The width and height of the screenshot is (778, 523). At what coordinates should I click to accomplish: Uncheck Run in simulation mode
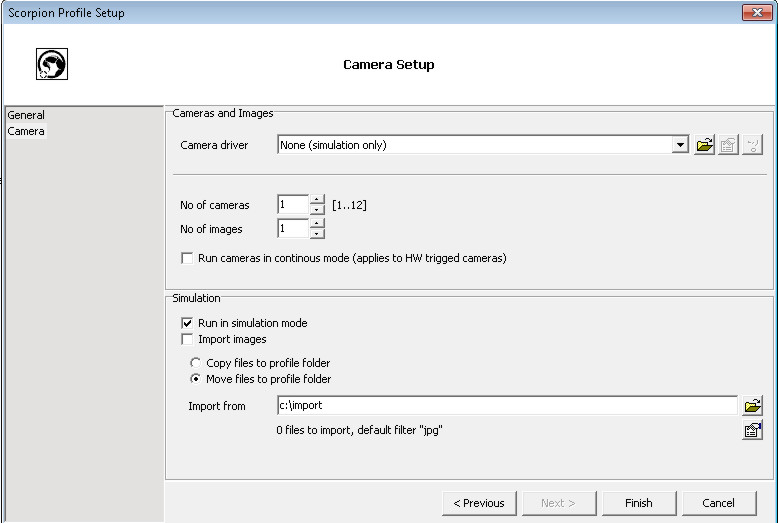point(187,323)
